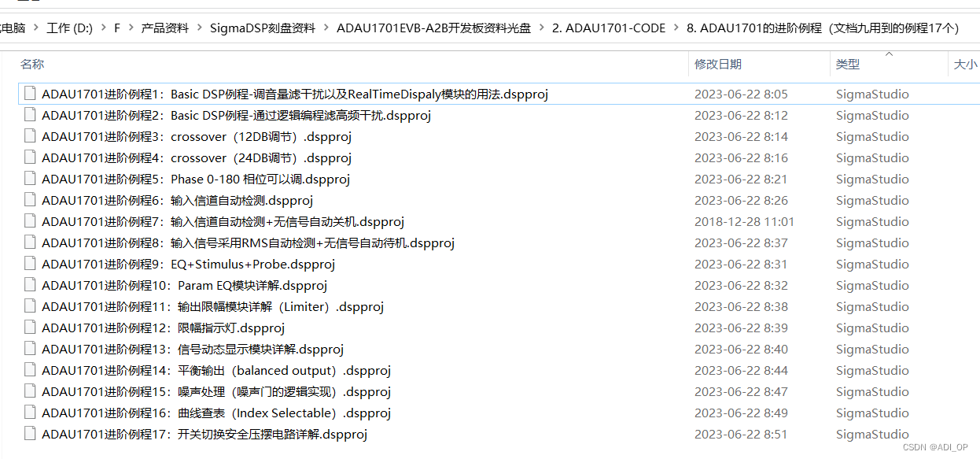This screenshot has width=980, height=459.
Task: Click modified date 2023-06-22 8:37
Action: point(741,242)
